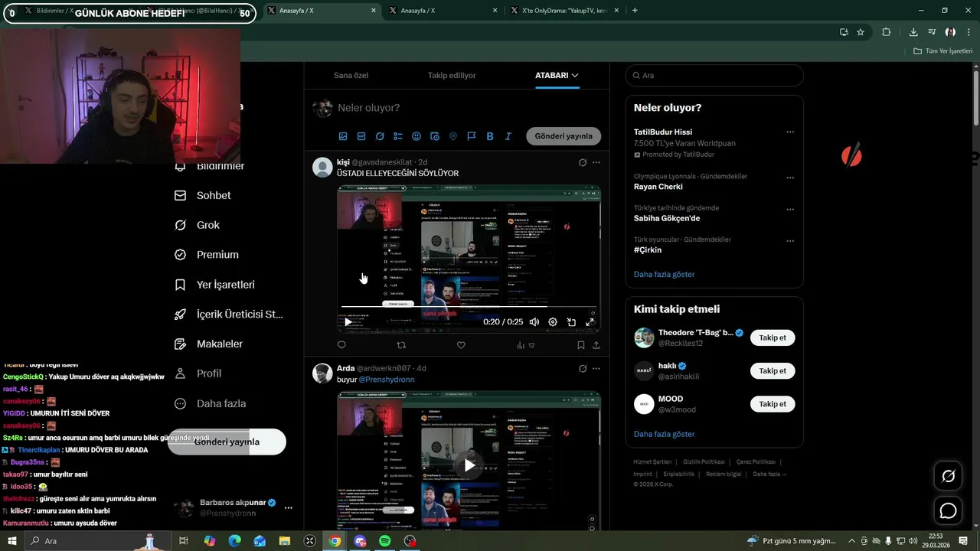Share kişi's post
Image resolution: width=980 pixels, height=551 pixels.
596,345
